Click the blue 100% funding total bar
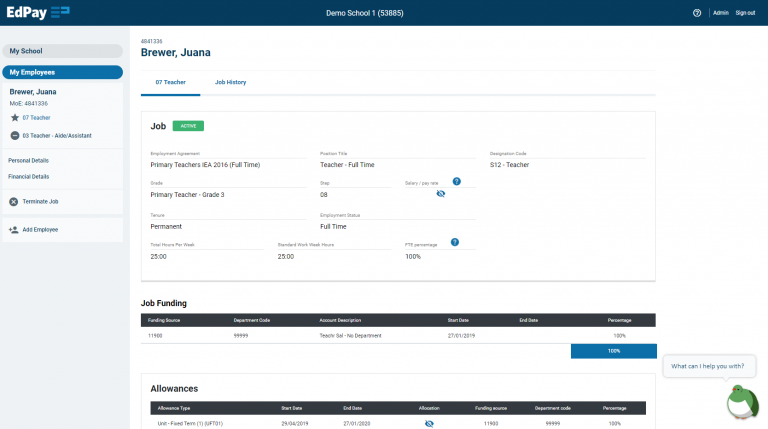768x429 pixels. click(x=614, y=351)
